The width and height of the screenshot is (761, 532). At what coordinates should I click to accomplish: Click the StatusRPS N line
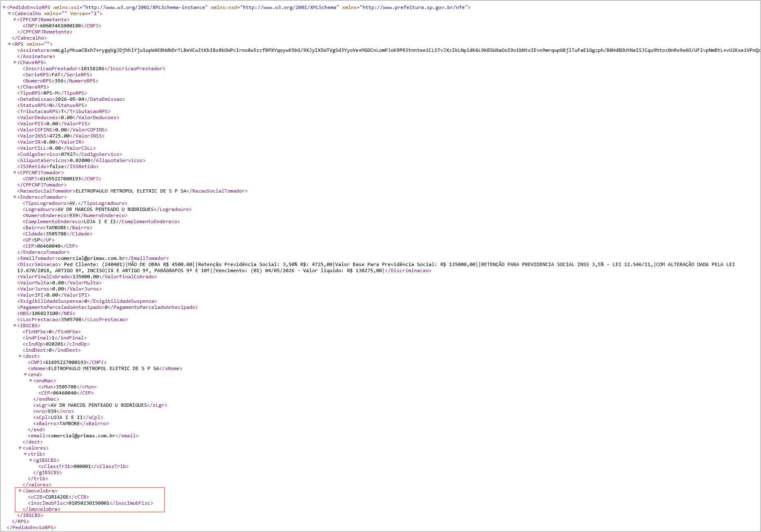pyautogui.click(x=52, y=105)
